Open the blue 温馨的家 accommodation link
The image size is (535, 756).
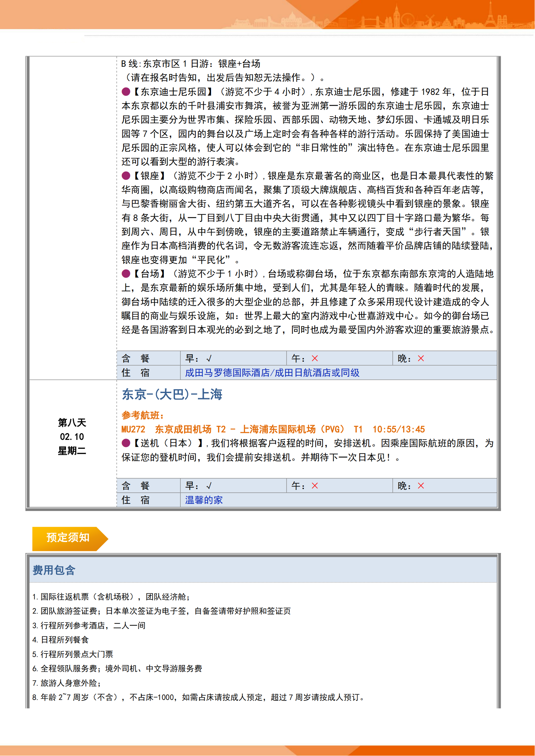coord(204,500)
